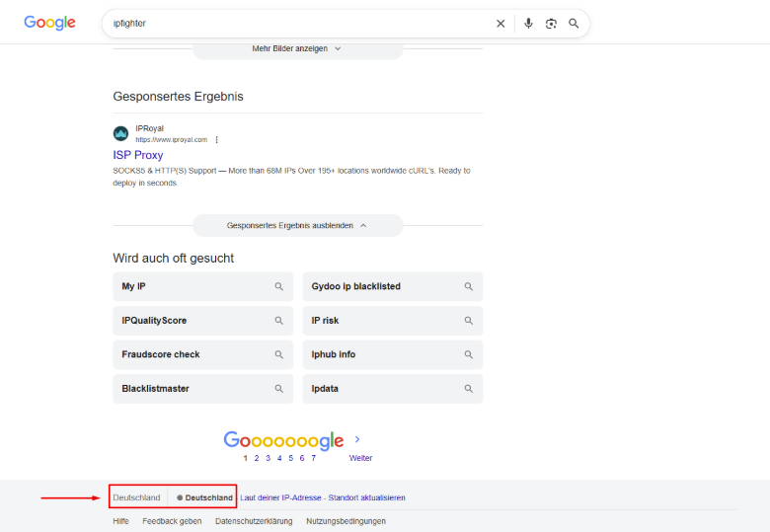Image resolution: width=770 pixels, height=532 pixels.
Task: Click the IPRoyal advertiser name
Action: pyautogui.click(x=150, y=128)
